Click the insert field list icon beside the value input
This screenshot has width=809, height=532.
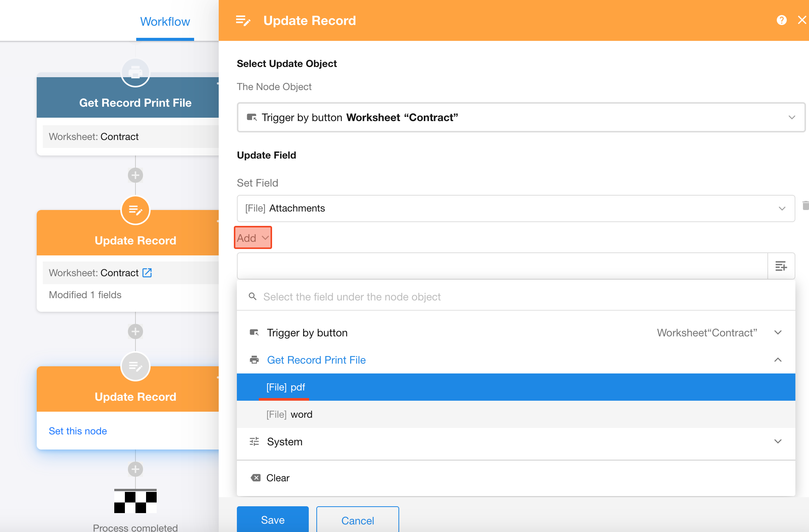[x=781, y=266]
